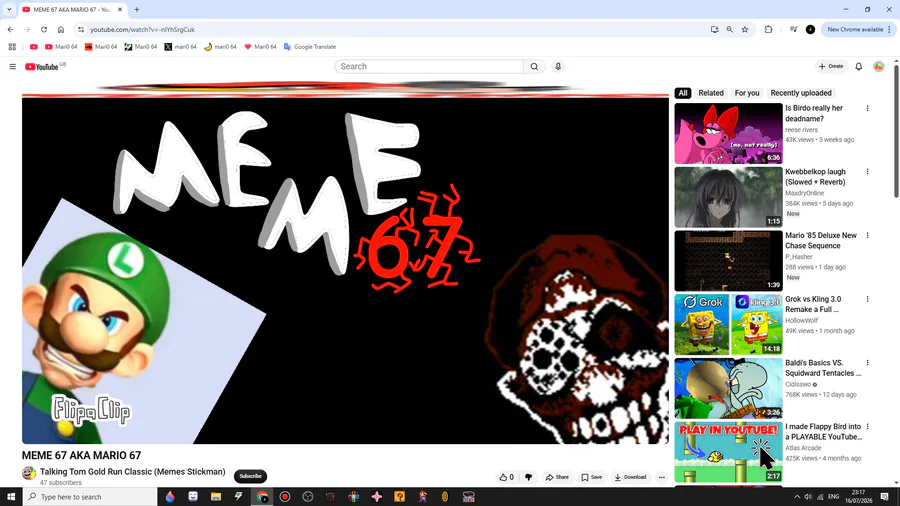Click the zoom magnifier in address bar
Screen dimensions: 900x506
pos(730,29)
